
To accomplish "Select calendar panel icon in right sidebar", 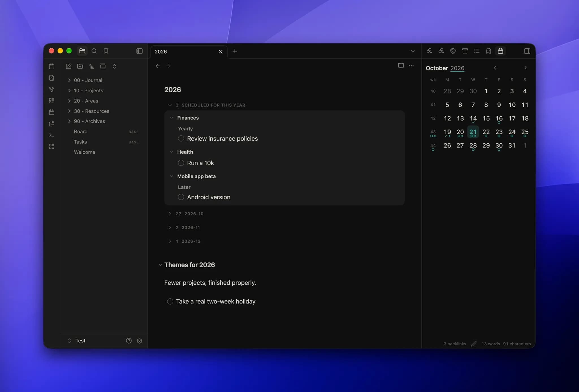I will (x=500, y=51).
